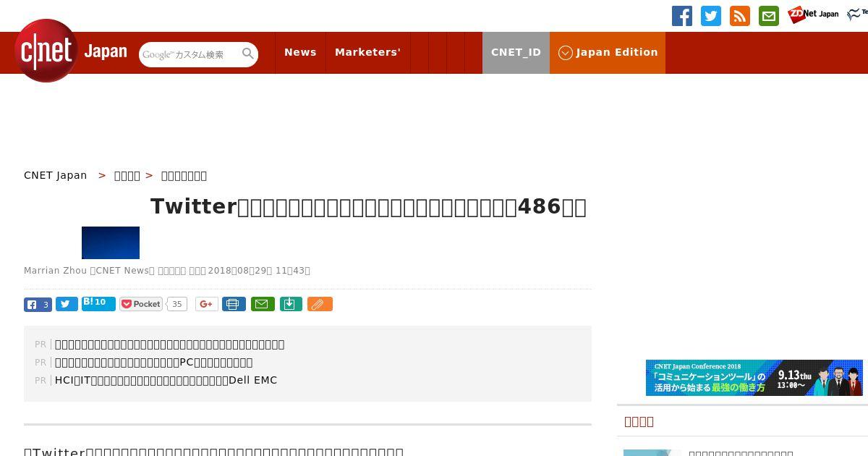The width and height of the screenshot is (868, 456).
Task: Open the ZDNet Japan logo link
Action: click(x=813, y=14)
